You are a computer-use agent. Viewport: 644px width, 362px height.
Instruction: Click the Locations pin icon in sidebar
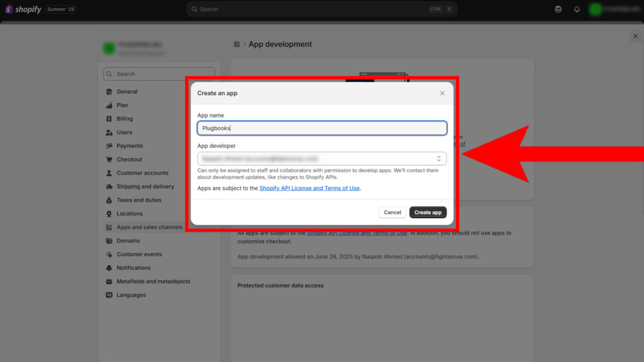click(109, 214)
